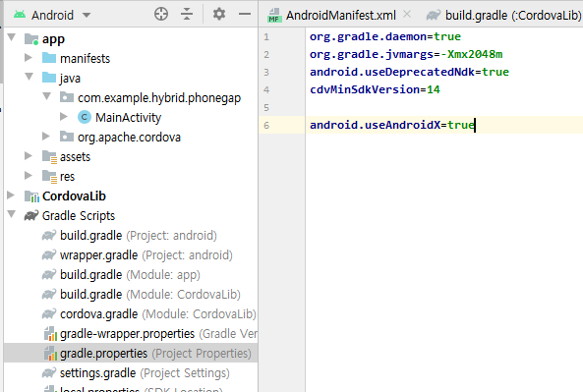The width and height of the screenshot is (583, 392).
Task: Select org.apache.cordova package
Action: (129, 138)
